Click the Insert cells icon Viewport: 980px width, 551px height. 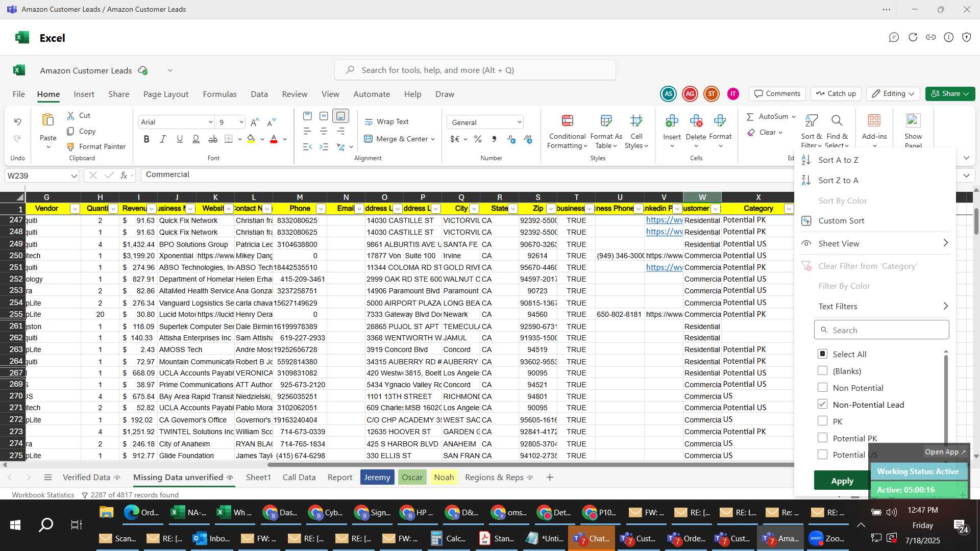(x=672, y=121)
